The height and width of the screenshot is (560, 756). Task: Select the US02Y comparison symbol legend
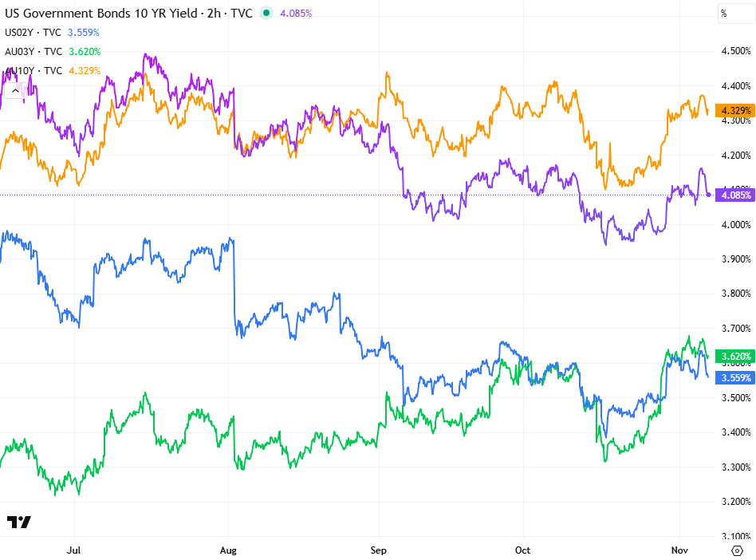click(33, 32)
